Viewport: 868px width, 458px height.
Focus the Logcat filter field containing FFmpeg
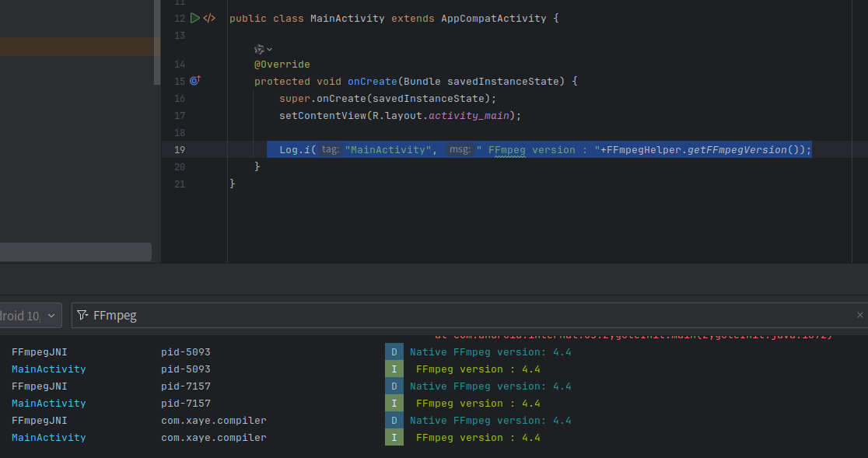click(470, 315)
